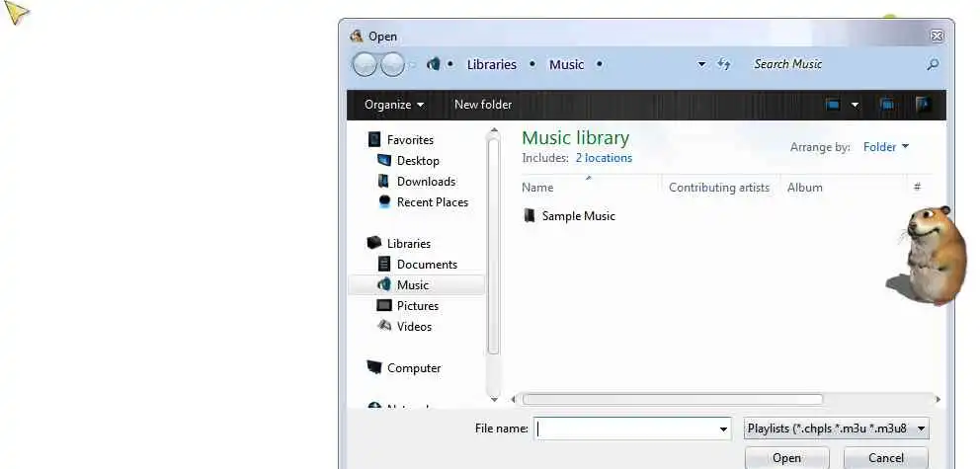The height and width of the screenshot is (469, 980).
Task: Click the search magnifier icon
Action: pyautogui.click(x=933, y=64)
